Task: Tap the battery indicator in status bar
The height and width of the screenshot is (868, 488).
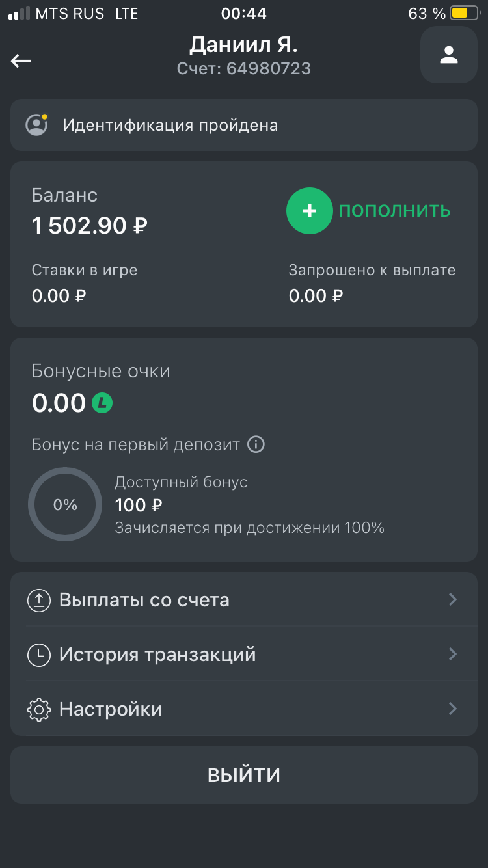Action: click(x=462, y=13)
